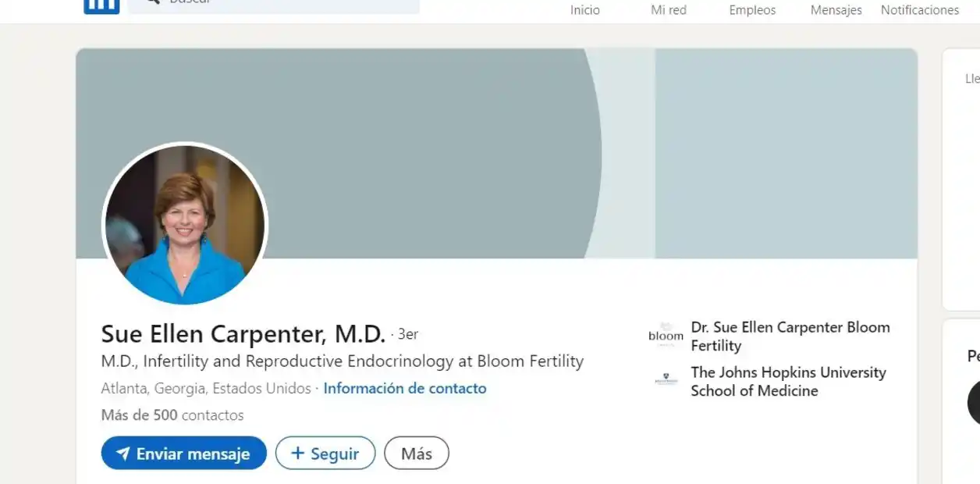
Task: Open the Empleos page
Action: [752, 10]
